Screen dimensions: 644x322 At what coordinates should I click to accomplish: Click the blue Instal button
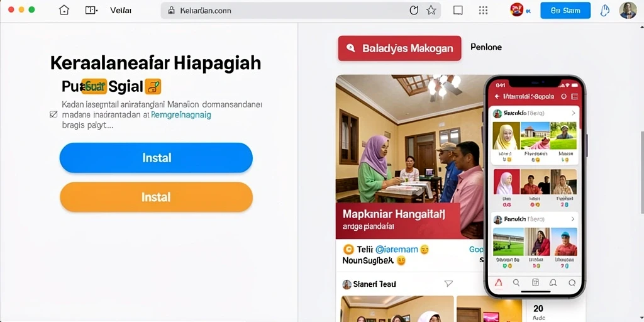156,158
